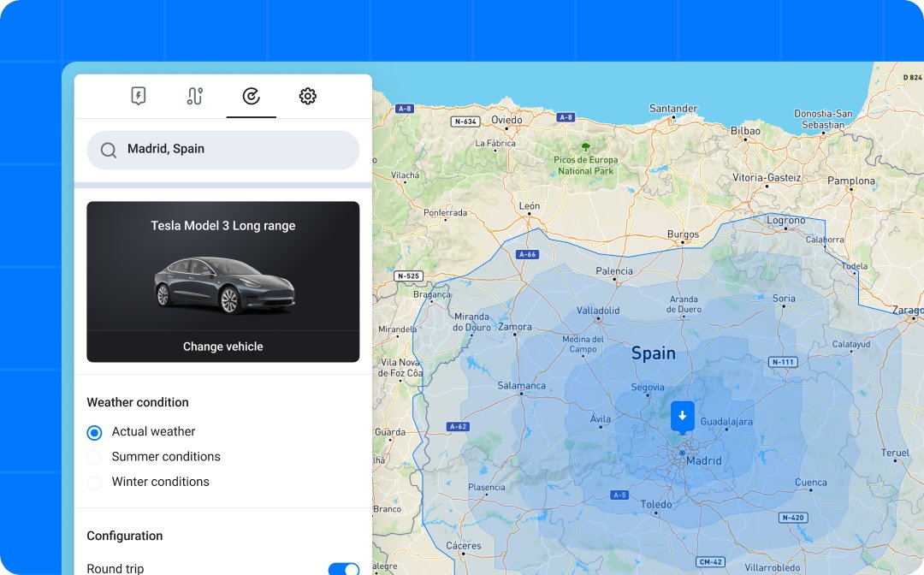Image resolution: width=924 pixels, height=575 pixels.
Task: Click the Zamora city label
Action: click(x=515, y=327)
